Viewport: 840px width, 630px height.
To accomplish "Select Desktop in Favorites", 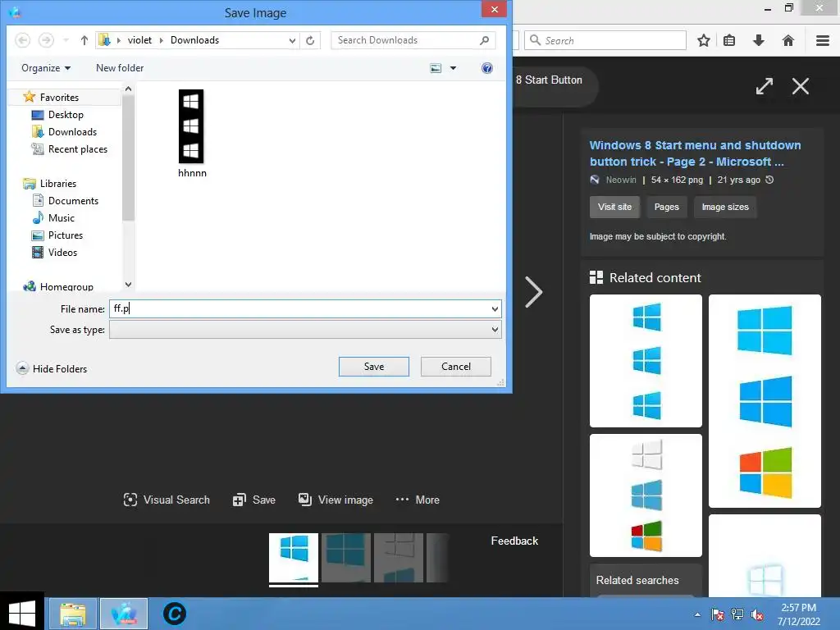I will coord(66,115).
